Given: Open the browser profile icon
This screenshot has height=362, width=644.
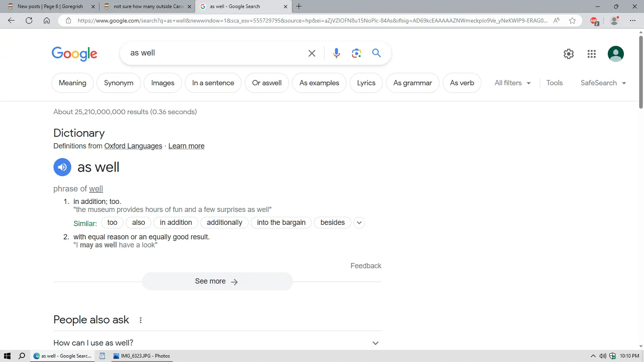Looking at the screenshot, I should [614, 21].
